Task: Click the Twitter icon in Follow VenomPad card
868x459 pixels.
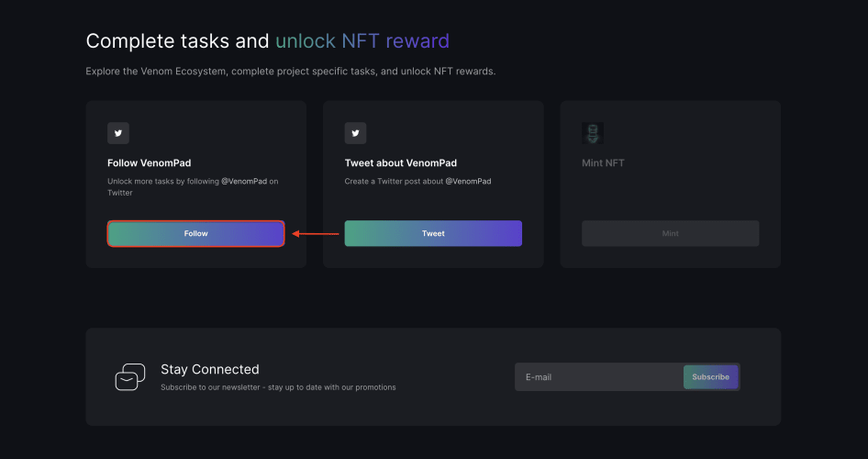Action: 118,133
